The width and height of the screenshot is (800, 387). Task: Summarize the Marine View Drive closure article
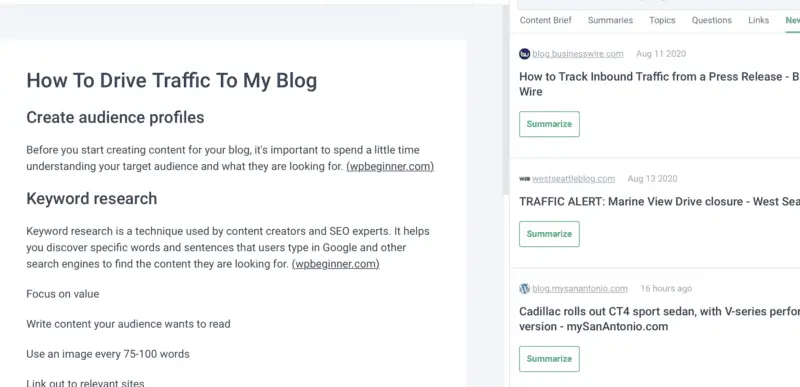tap(549, 234)
